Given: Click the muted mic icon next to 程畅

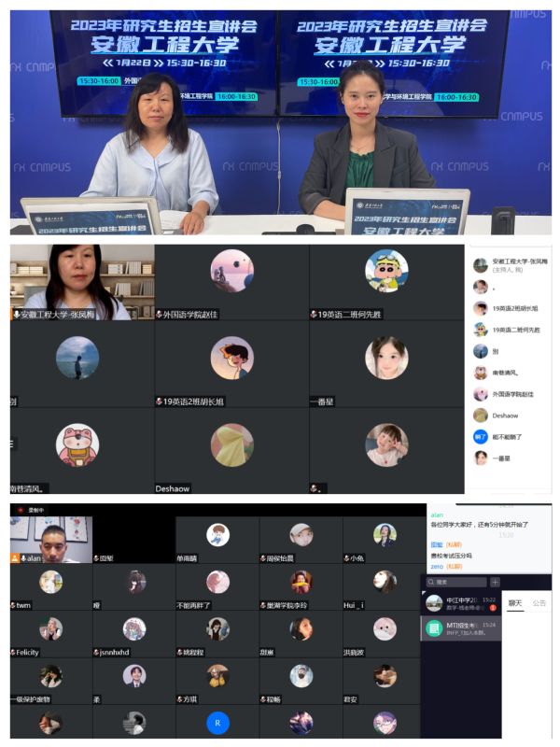Looking at the screenshot, I should click(x=263, y=699).
